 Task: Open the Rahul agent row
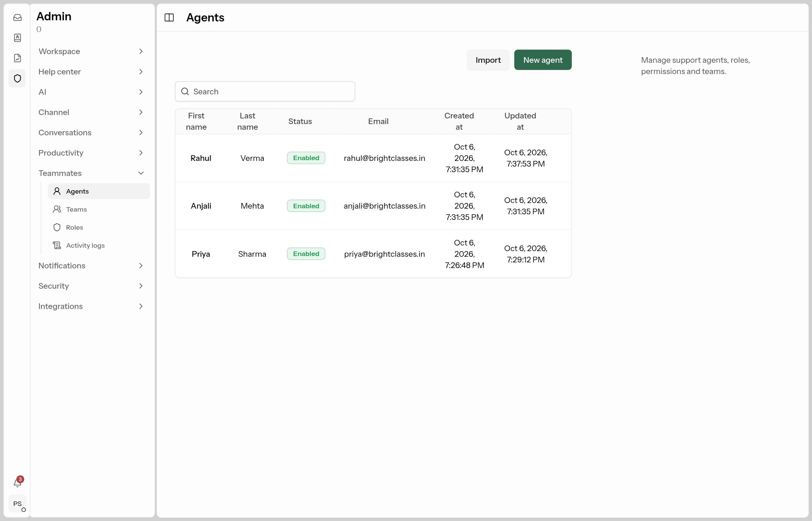[x=373, y=158]
